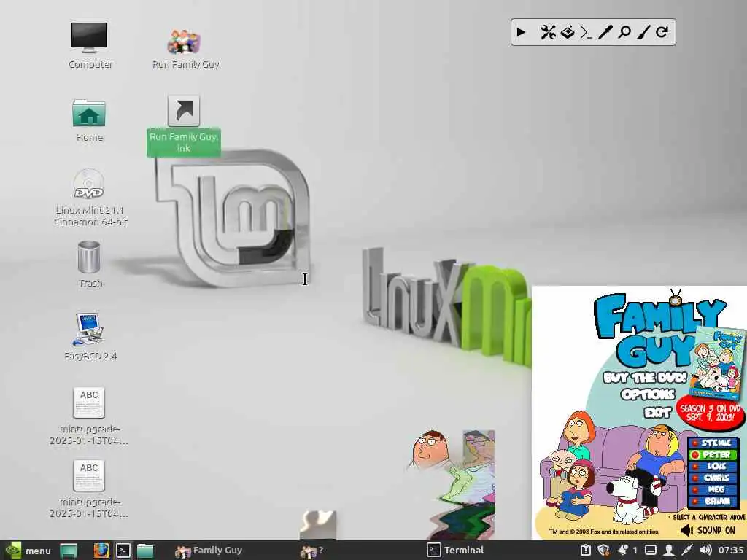Select the Meg character option
747x560 pixels.
(713, 489)
